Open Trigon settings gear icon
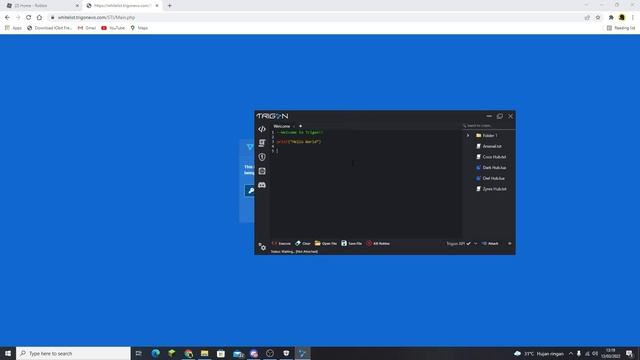The width and height of the screenshot is (640, 360). 262,247
